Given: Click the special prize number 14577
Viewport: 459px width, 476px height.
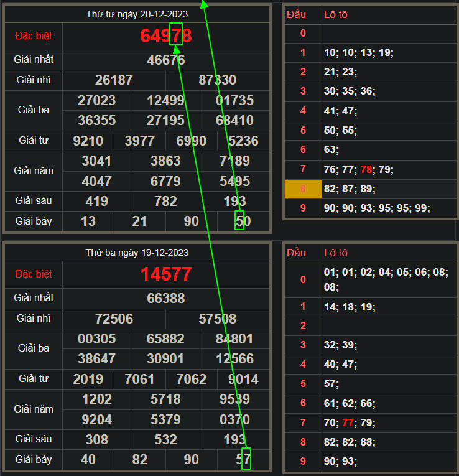Looking at the screenshot, I should 165,274.
